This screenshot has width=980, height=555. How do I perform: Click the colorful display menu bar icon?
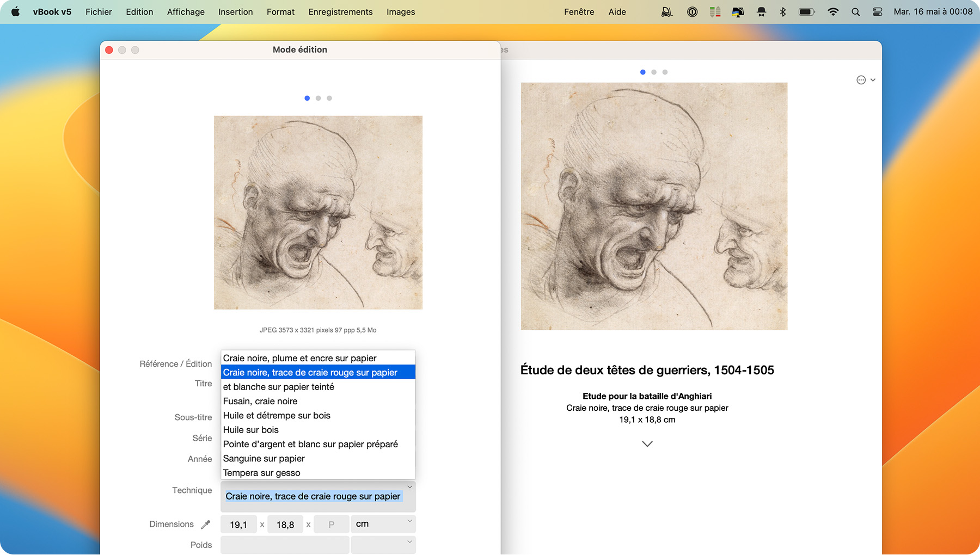738,12
